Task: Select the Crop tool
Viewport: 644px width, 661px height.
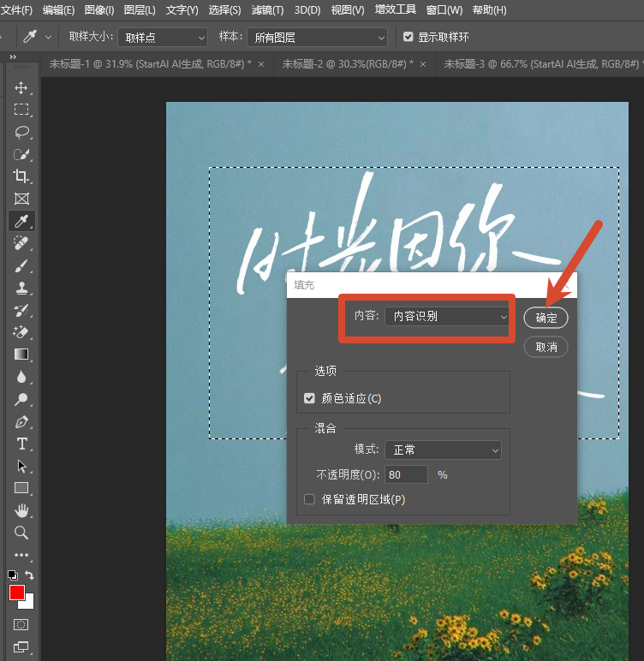Action: 21,176
